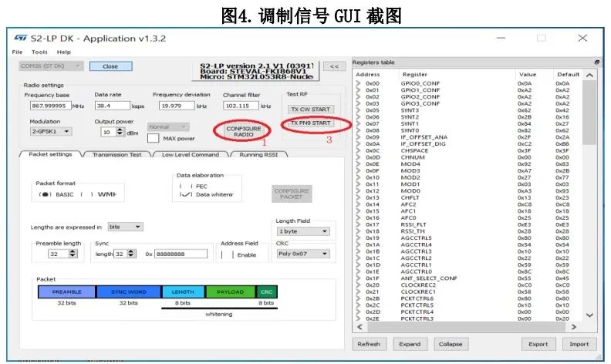Click the Output power stepper arrows

(120, 132)
